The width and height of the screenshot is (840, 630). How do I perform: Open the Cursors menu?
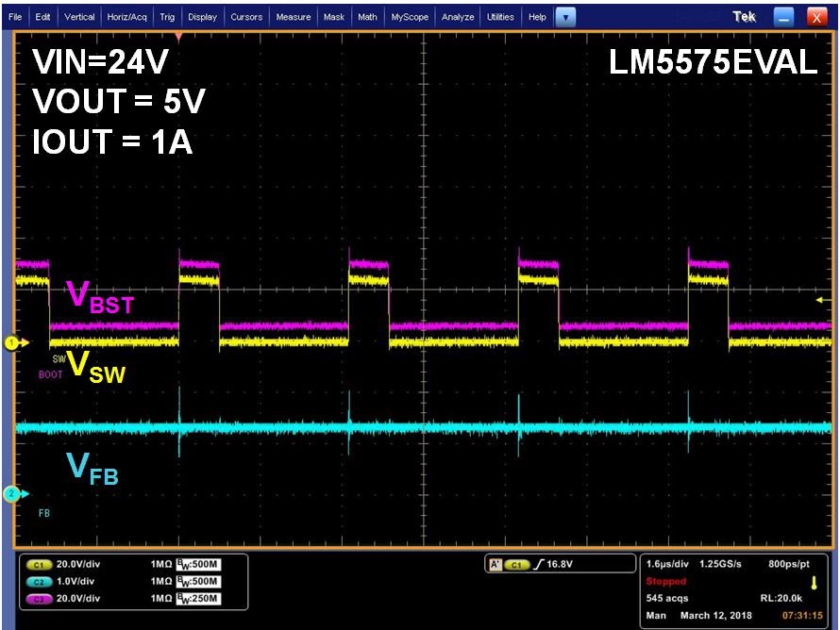(x=246, y=17)
